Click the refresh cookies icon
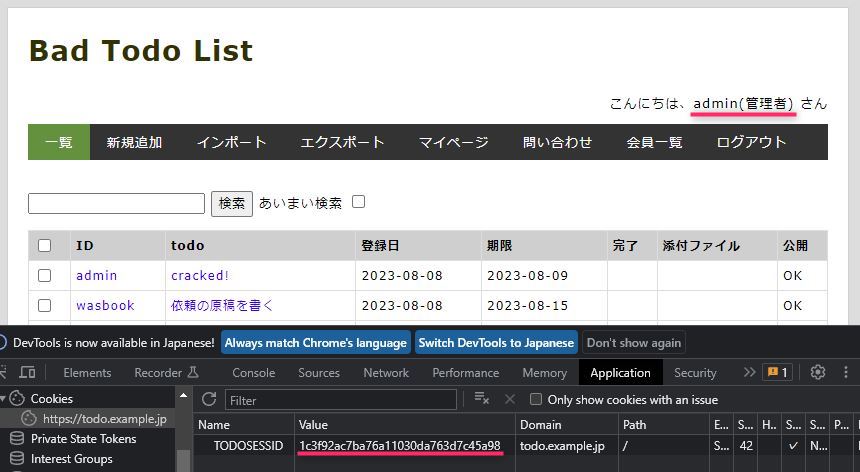Viewport: 860px width, 472px height. pyautogui.click(x=208, y=399)
